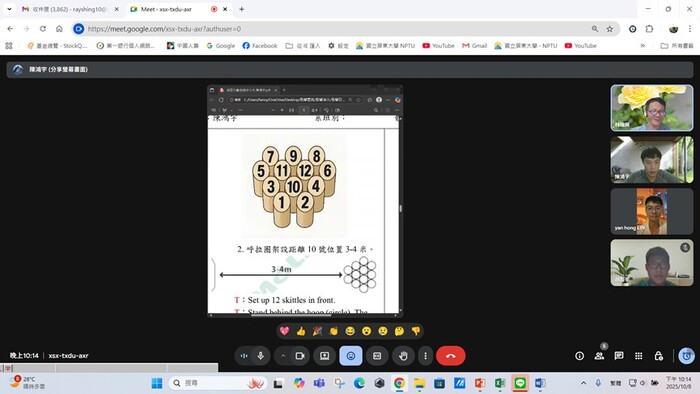Open the taskbar clock and date
The height and width of the screenshot is (394, 700).
click(679, 383)
